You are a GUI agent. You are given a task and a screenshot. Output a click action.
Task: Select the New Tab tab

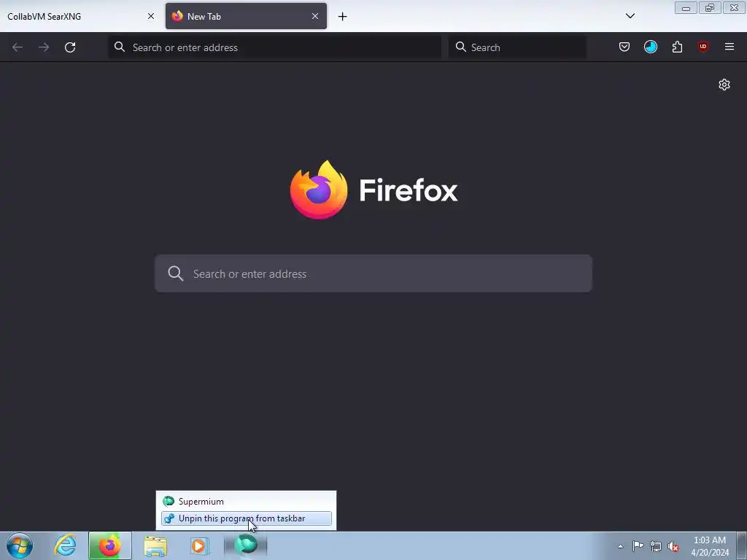[x=246, y=16]
